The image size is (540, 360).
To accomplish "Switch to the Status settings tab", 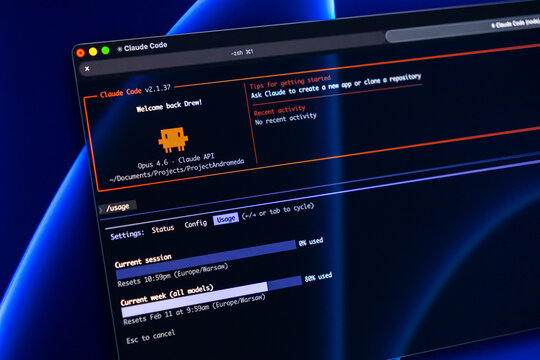I will click(163, 229).
